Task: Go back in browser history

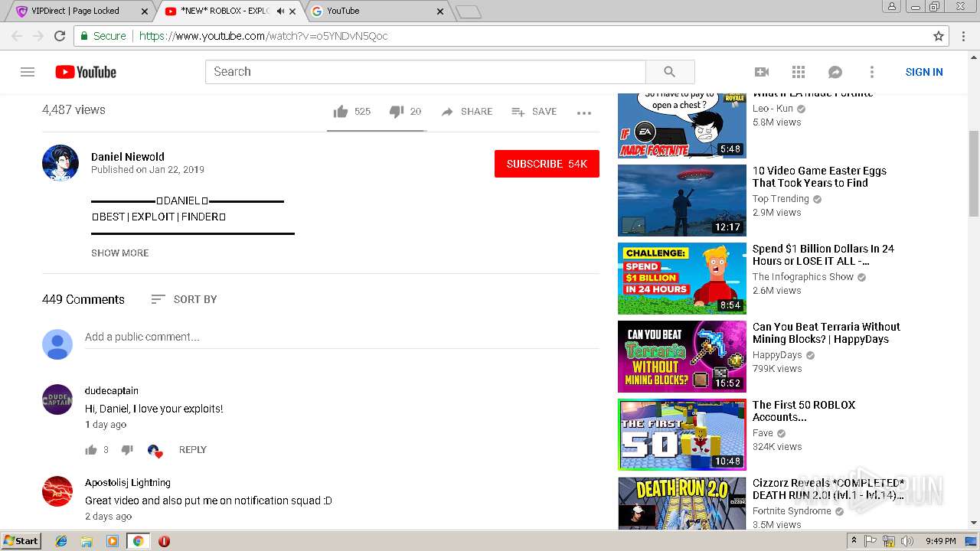Action: click(x=17, y=36)
